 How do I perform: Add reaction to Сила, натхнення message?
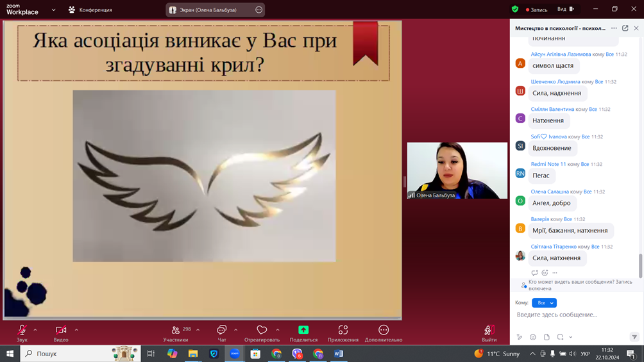tap(545, 272)
